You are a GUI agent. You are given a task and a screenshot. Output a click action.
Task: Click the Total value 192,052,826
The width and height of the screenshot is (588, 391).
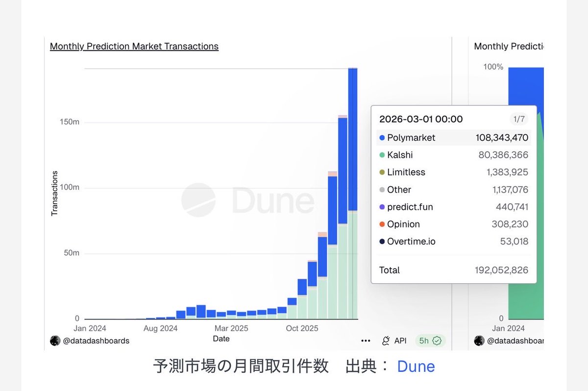[501, 270]
